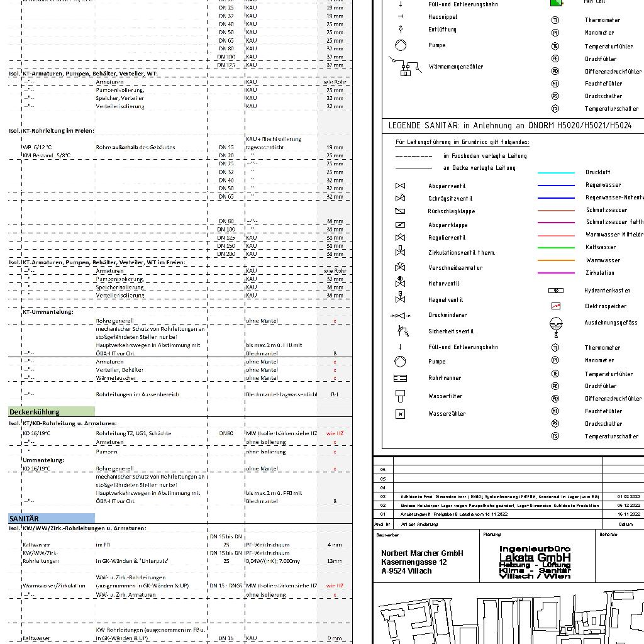Image resolution: width=644 pixels, height=644 pixels.
Task: Click the Ausdehnungsgefäss symbol
Action: click(x=556, y=327)
